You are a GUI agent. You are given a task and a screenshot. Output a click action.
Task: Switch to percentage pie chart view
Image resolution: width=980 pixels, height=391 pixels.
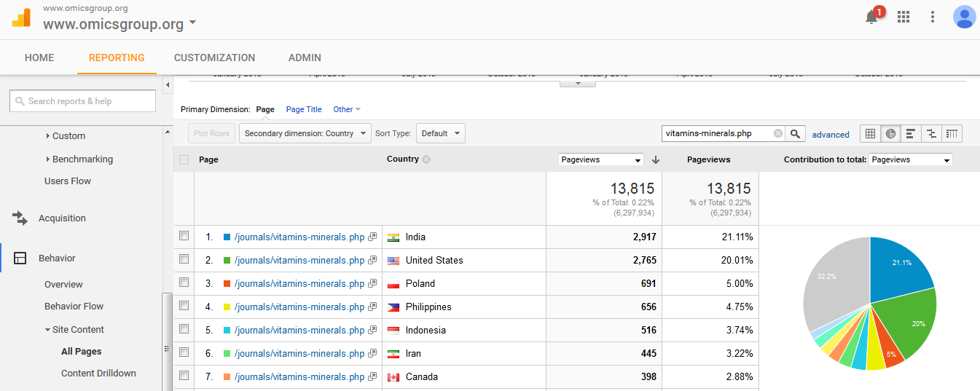pyautogui.click(x=890, y=133)
